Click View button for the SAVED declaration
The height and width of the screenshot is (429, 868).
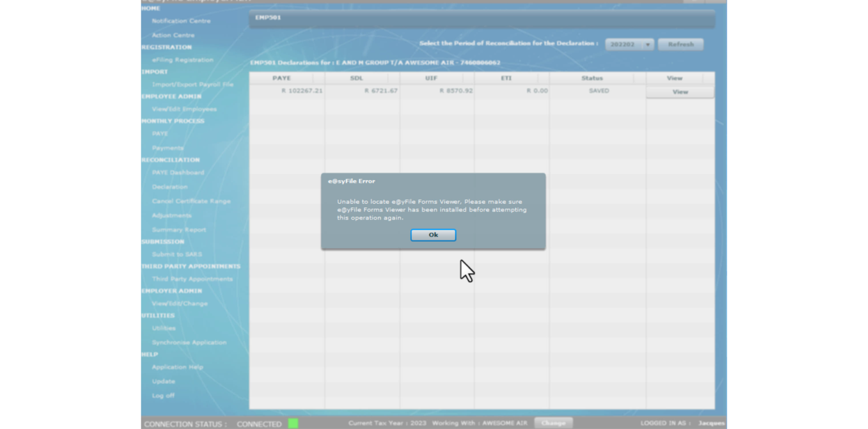(x=680, y=92)
